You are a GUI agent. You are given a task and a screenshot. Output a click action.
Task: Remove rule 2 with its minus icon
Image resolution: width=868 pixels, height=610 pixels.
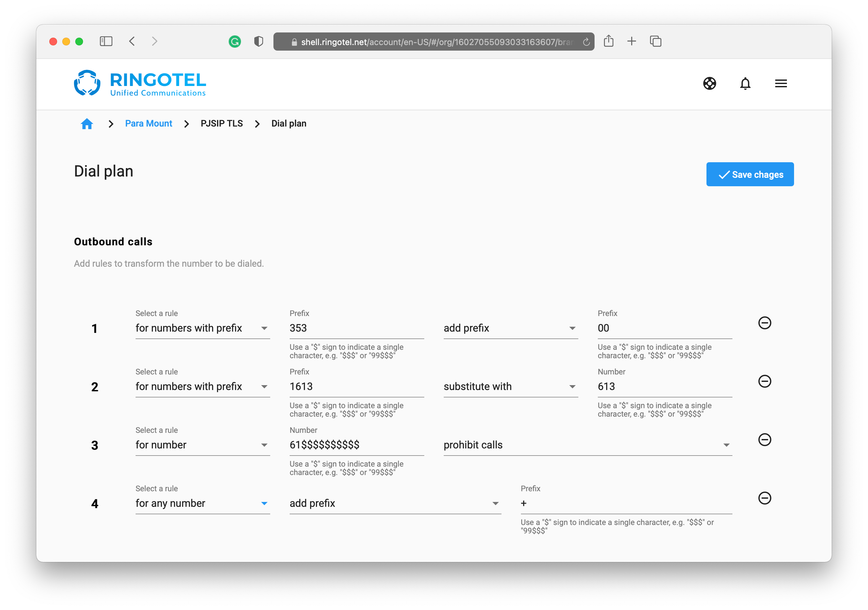pyautogui.click(x=765, y=381)
